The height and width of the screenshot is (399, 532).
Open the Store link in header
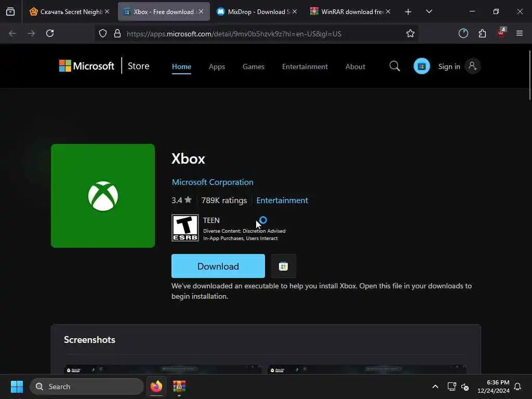pos(138,66)
